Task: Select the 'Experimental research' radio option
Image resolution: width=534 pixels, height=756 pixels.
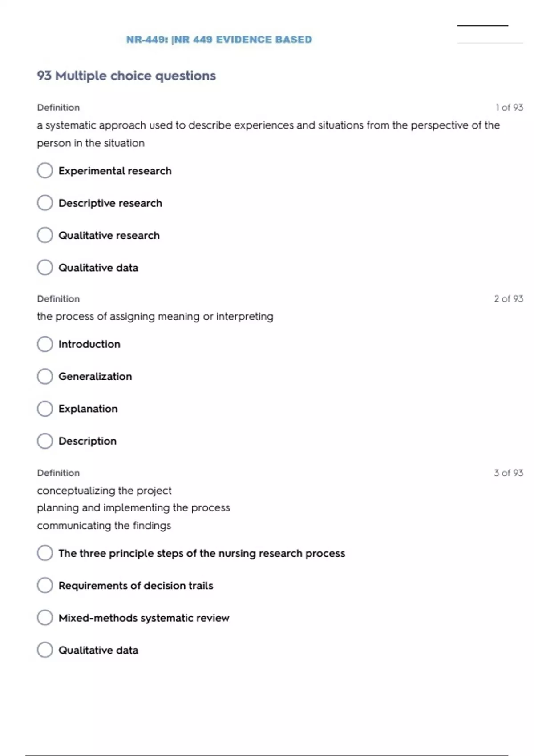Action: click(45, 170)
